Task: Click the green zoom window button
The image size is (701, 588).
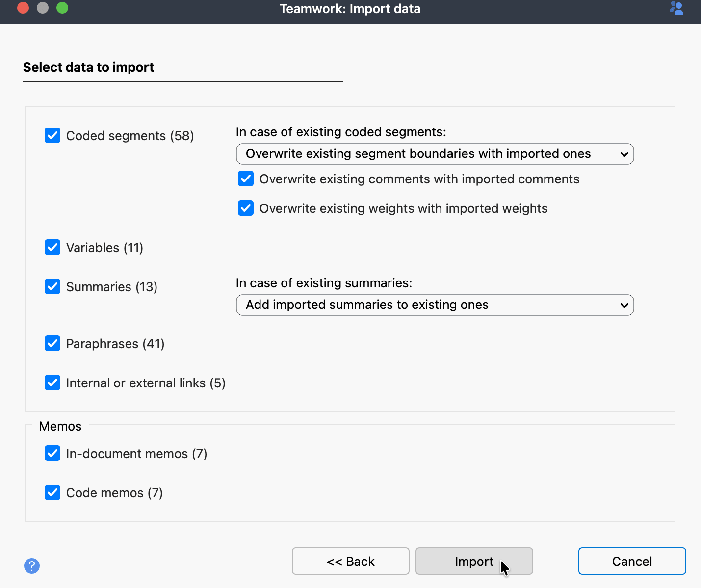Action: coord(62,8)
